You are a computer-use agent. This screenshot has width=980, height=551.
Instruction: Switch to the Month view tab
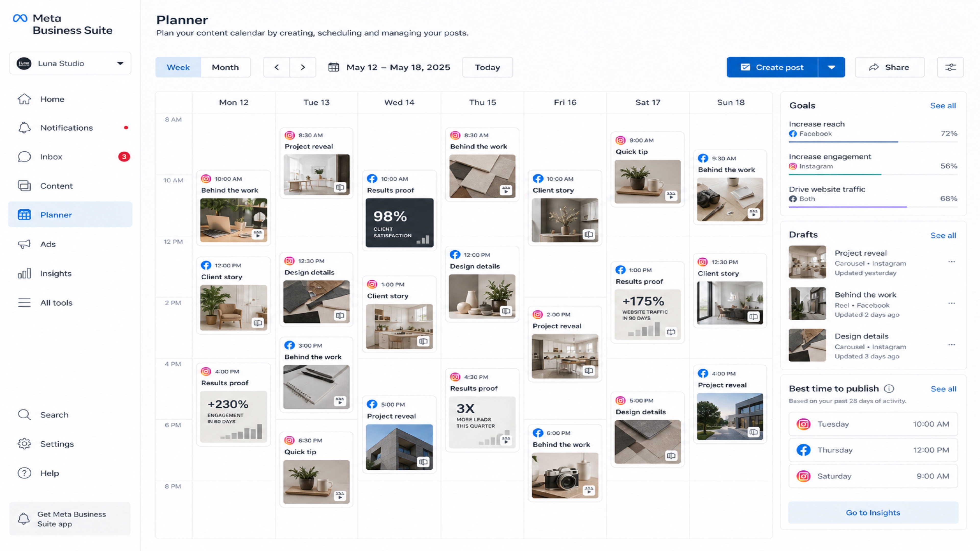point(225,67)
